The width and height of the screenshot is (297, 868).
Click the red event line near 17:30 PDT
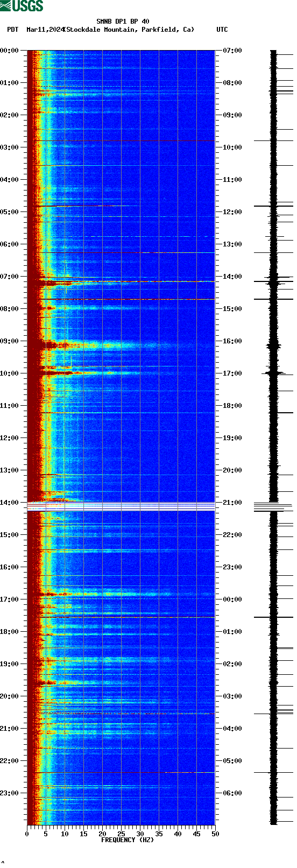coord(121,617)
